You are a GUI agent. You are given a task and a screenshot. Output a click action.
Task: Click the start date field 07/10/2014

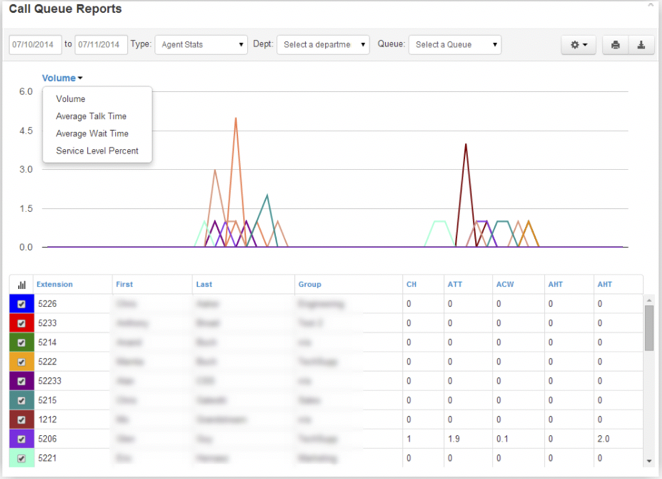pyautogui.click(x=34, y=45)
